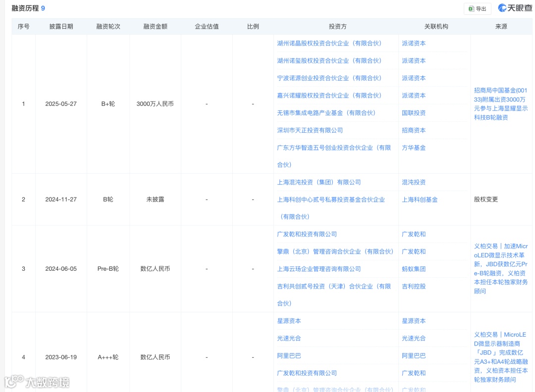Open investor 湖州诺玺股权投资合伙企业 link
This screenshot has width=535, height=392.
pos(329,61)
